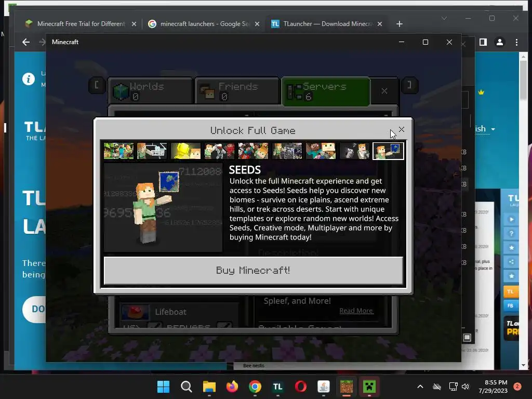Viewport: 532px width, 399px height.
Task: Close the Google Search browser tab
Action: [x=257, y=24]
